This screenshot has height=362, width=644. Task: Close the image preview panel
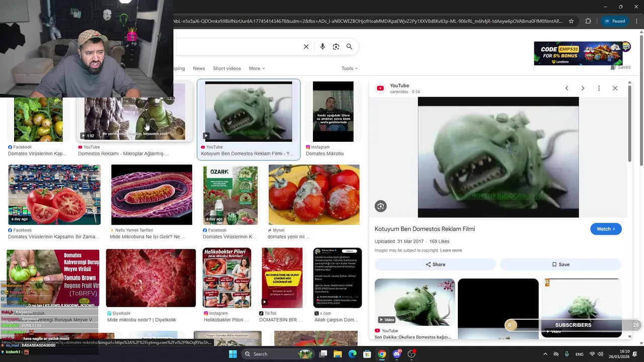point(615,88)
